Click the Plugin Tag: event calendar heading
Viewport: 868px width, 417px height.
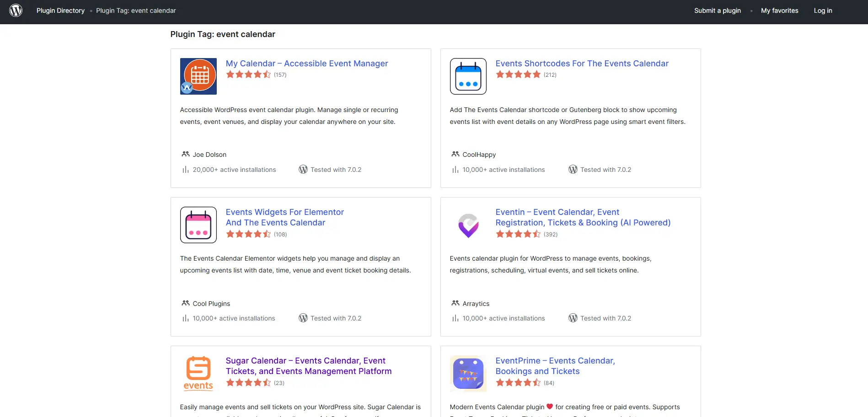(x=223, y=34)
